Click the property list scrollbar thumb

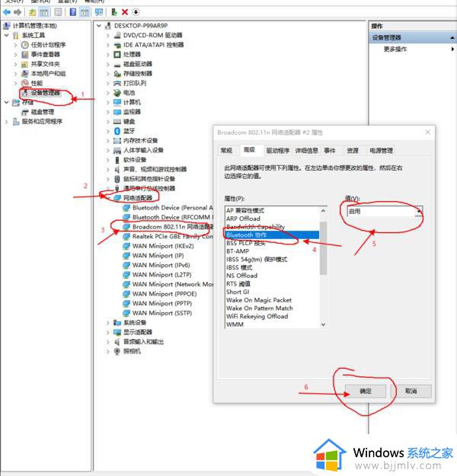click(x=324, y=248)
